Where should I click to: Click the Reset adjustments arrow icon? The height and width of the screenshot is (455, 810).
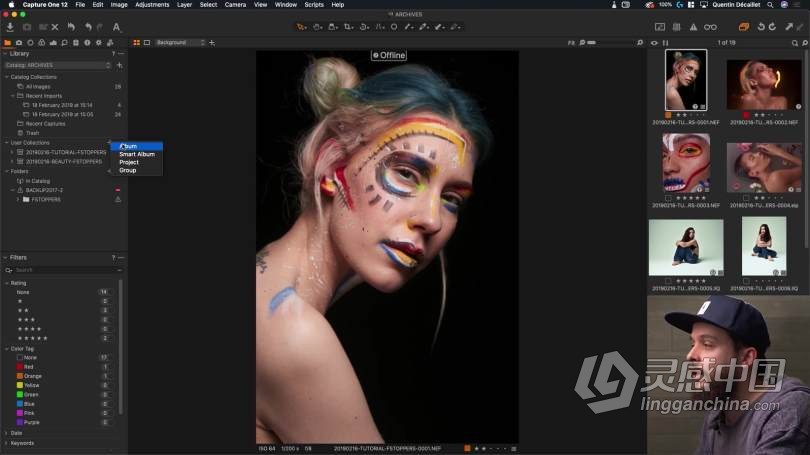[71, 27]
